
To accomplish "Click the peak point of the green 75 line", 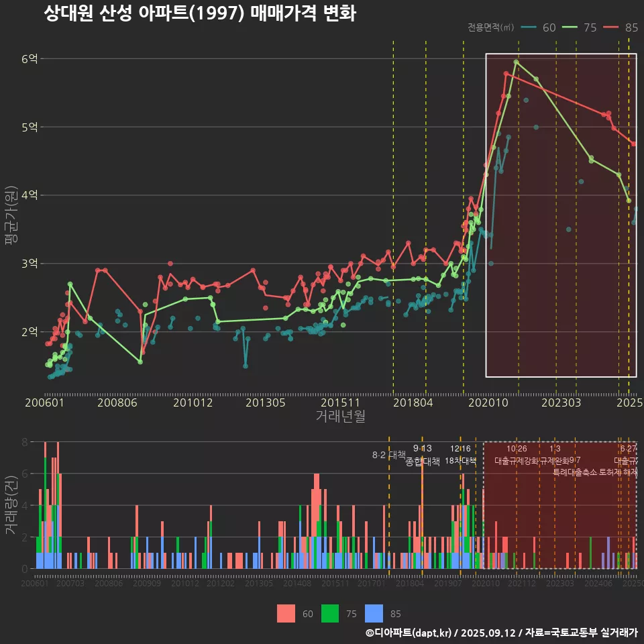I will 516,62.
